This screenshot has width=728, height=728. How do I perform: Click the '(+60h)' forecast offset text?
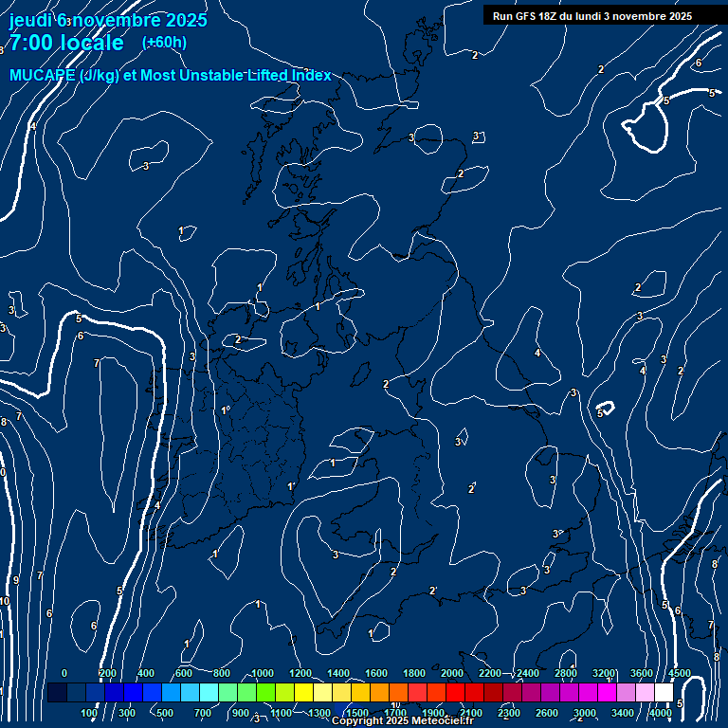tap(164, 43)
